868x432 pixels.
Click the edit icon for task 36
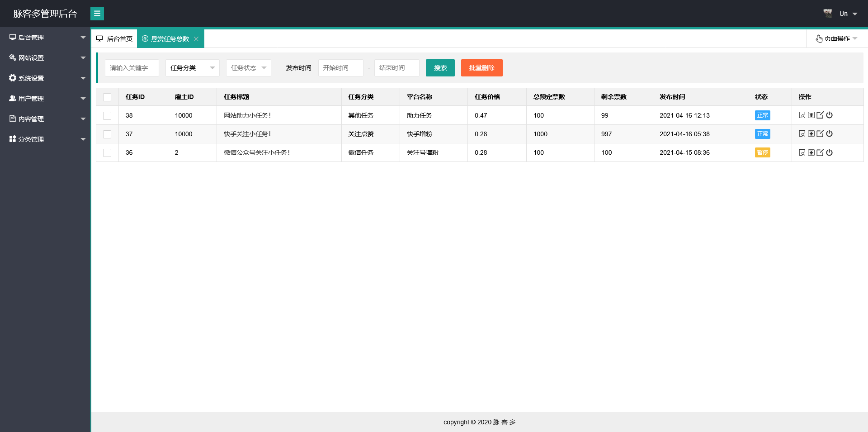pos(820,152)
